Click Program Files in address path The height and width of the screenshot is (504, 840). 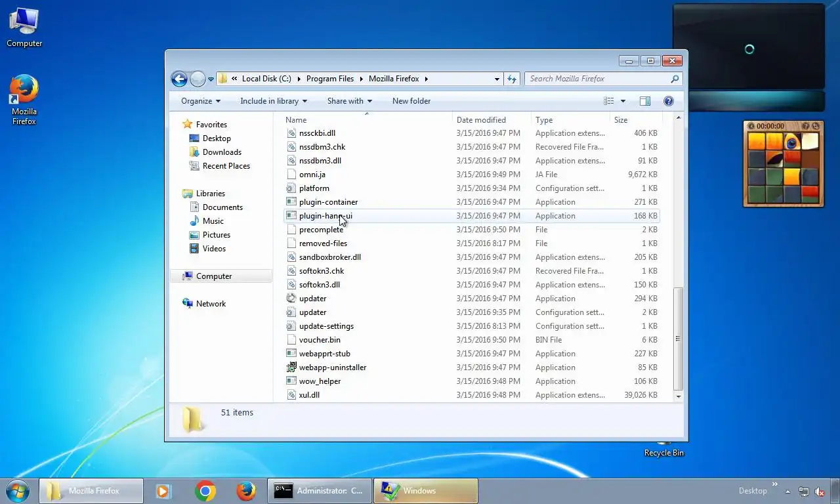pos(330,79)
